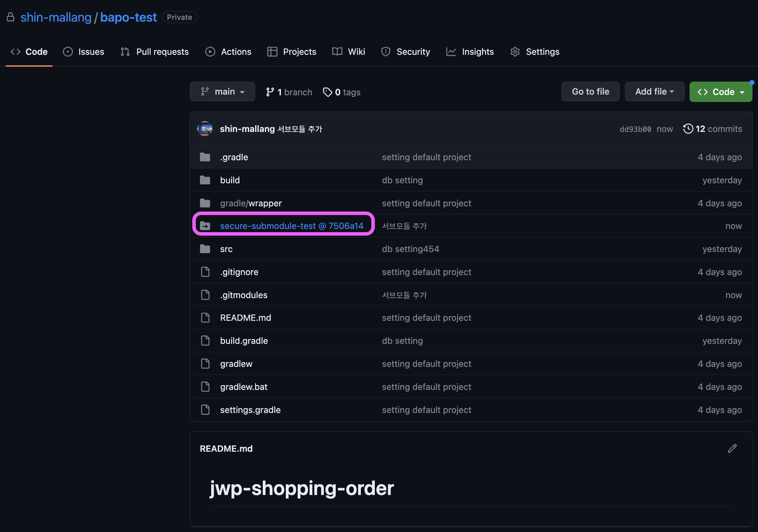Screen dimensions: 758x532
Task: Click the build folder icon
Action: coord(205,180)
